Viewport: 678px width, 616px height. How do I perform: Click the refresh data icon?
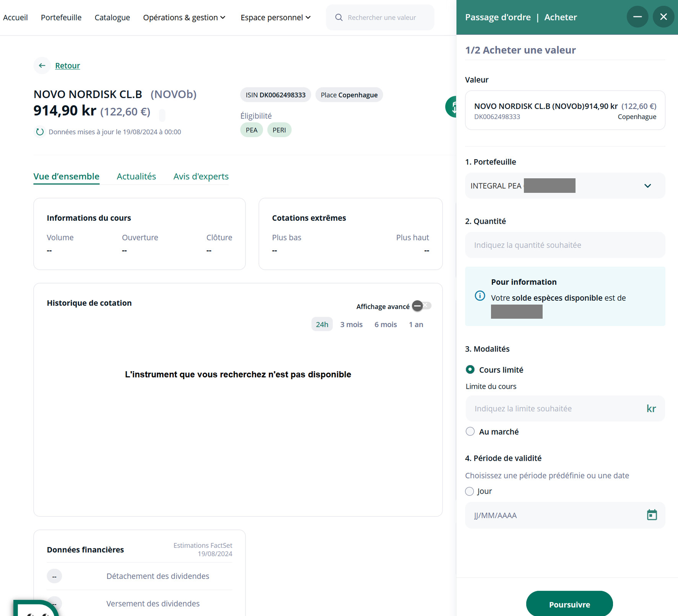pyautogui.click(x=40, y=132)
